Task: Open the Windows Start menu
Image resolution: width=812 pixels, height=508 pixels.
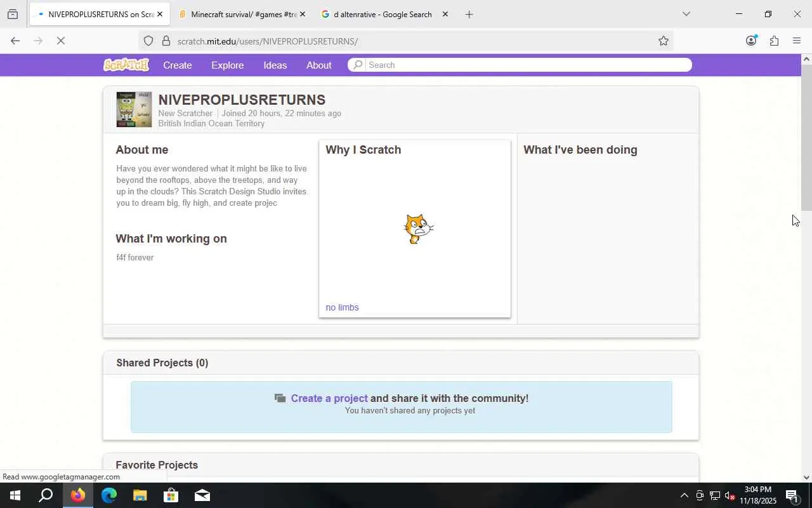Action: pyautogui.click(x=15, y=495)
